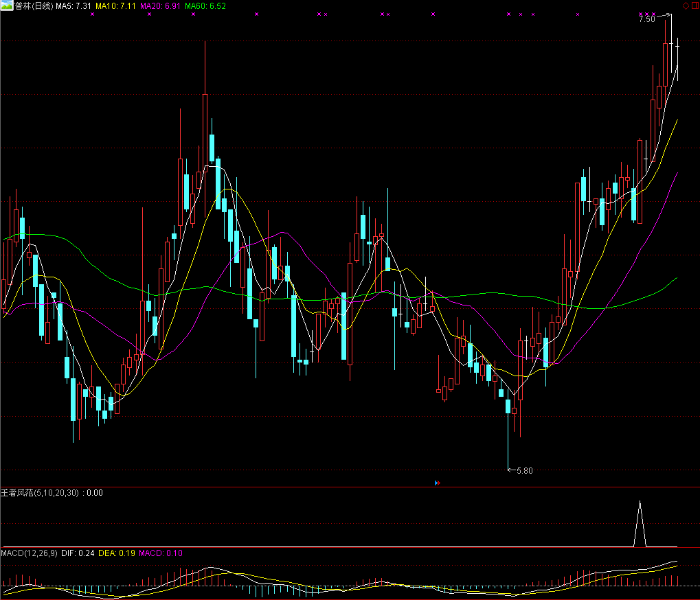Click the stock title 普林(日线)
Screen dimensions: 700x600
34,6
